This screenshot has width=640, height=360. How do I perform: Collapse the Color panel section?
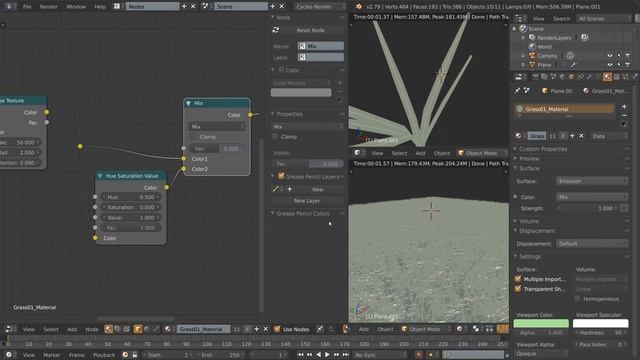273,70
